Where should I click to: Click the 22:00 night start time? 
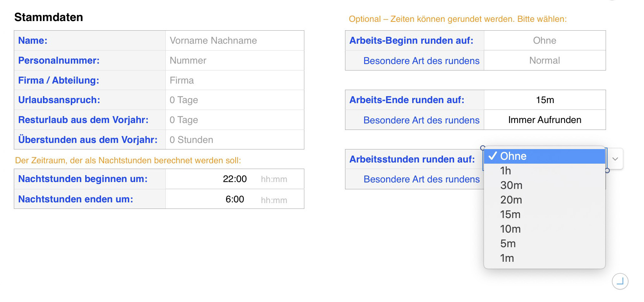[234, 179]
